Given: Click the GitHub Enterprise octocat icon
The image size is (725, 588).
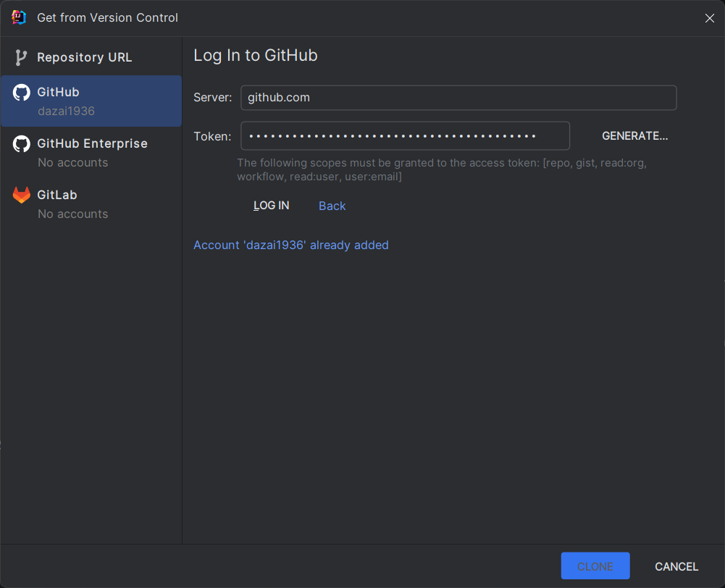Looking at the screenshot, I should (21, 144).
